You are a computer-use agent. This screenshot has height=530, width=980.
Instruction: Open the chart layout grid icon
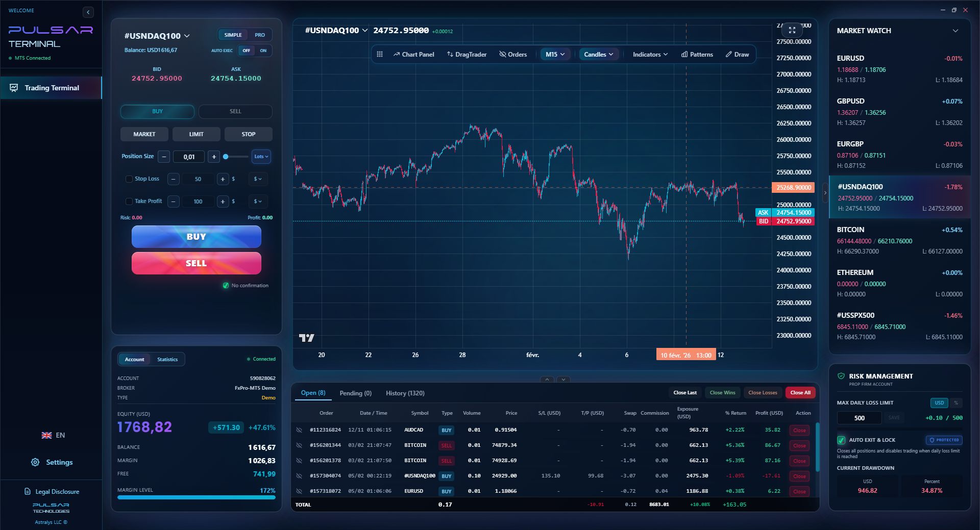(380, 54)
